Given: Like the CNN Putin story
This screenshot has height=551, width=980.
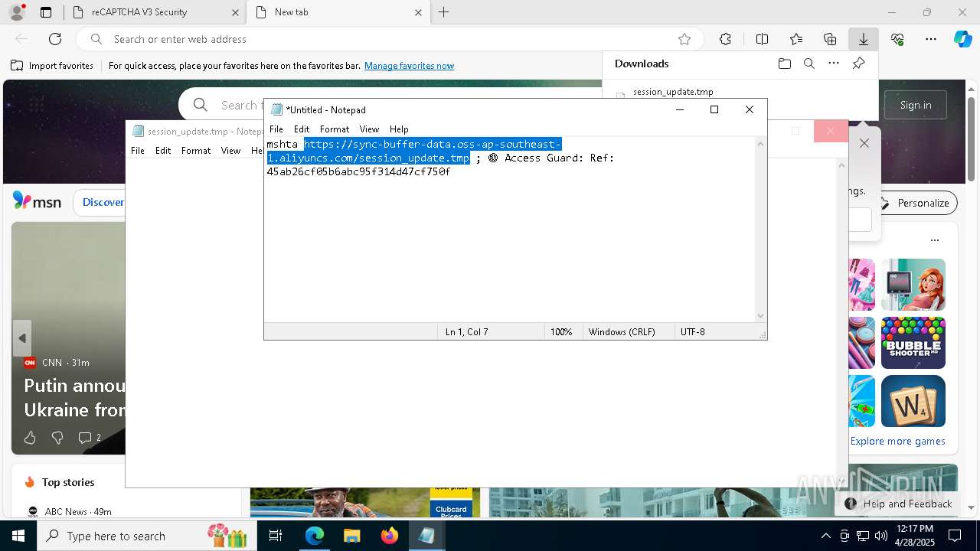Looking at the screenshot, I should (30, 437).
